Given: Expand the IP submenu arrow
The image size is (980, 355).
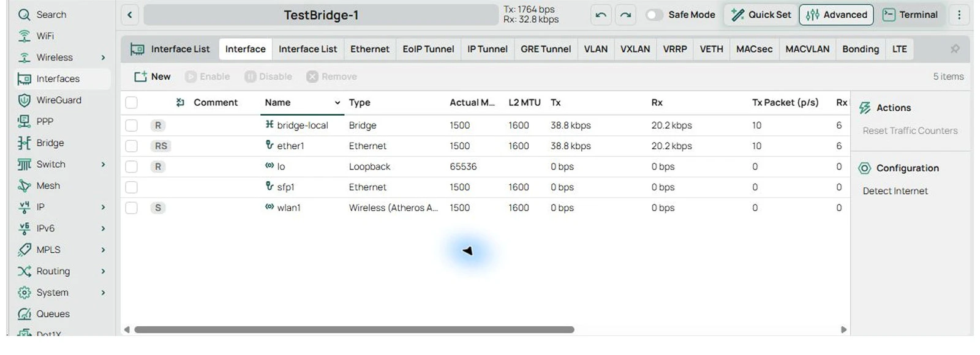Looking at the screenshot, I should [x=103, y=207].
